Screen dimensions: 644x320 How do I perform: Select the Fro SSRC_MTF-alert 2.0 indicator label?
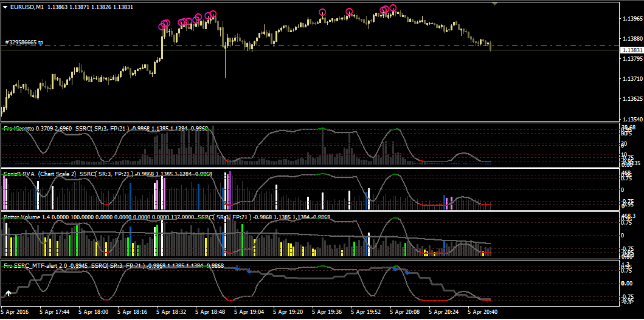36,266
